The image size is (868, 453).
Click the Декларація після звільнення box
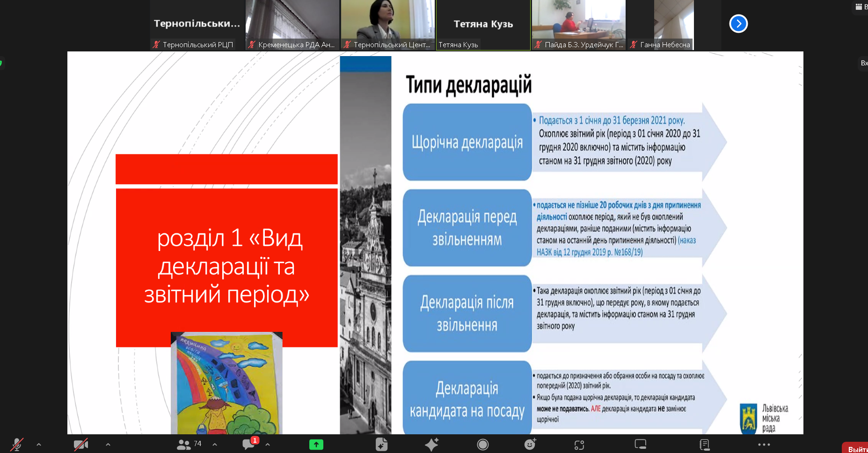tap(467, 313)
